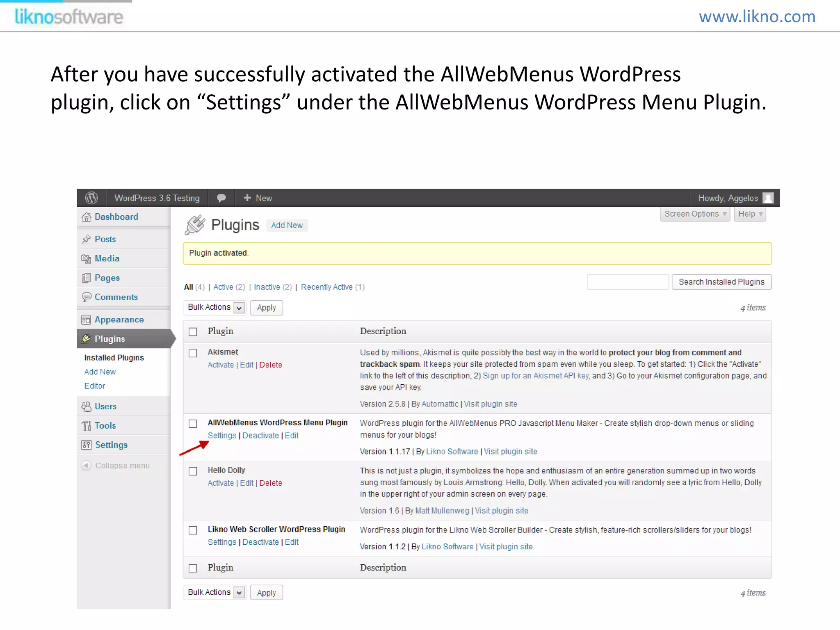The height and width of the screenshot is (630, 840).
Task: Open the Users menu item
Action: (105, 406)
